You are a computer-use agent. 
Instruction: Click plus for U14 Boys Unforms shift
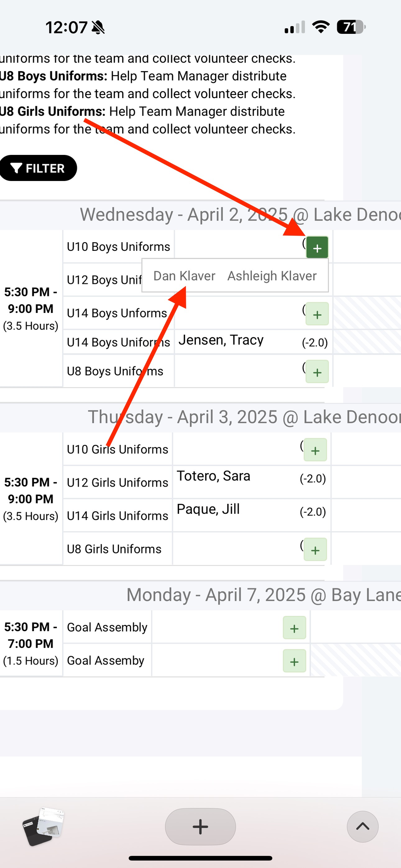pyautogui.click(x=317, y=314)
